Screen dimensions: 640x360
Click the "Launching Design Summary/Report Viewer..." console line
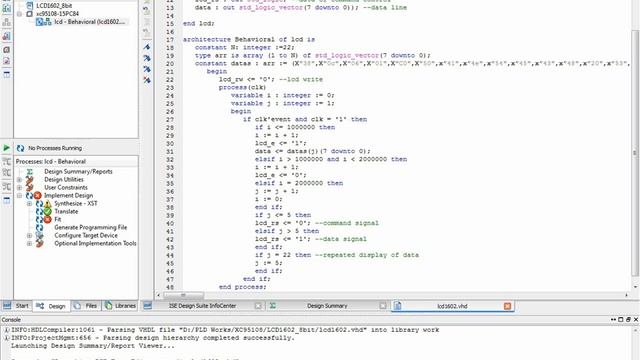93,346
